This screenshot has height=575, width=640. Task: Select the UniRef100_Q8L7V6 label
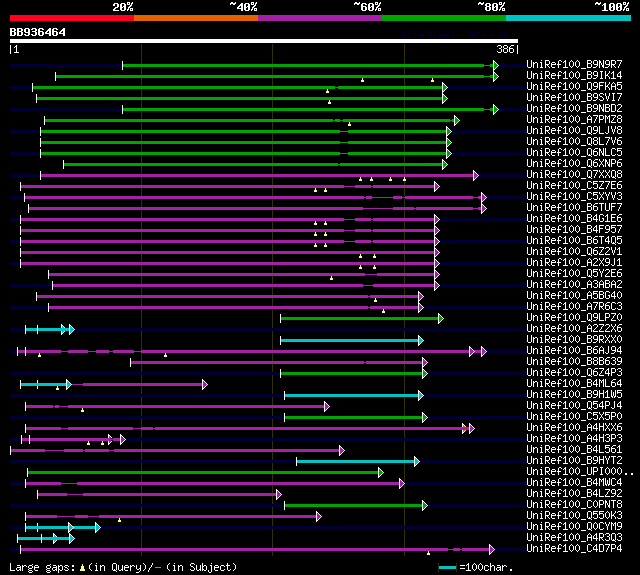tap(574, 142)
